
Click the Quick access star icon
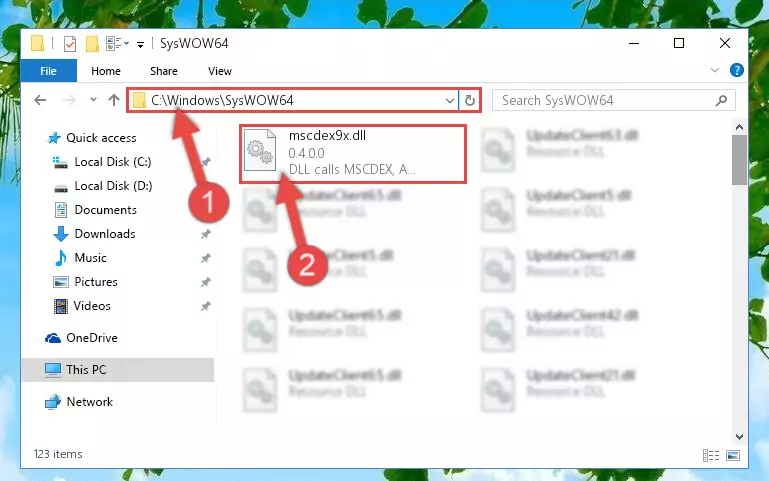53,138
